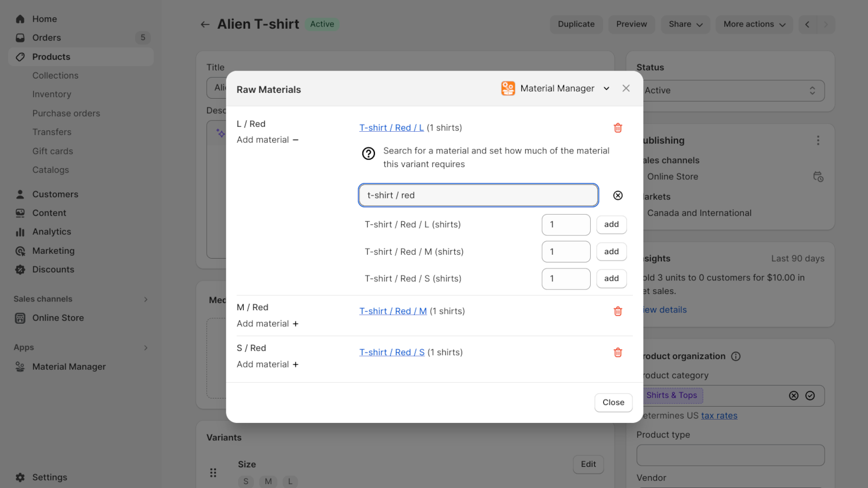
Task: Click the Discounts tag icon
Action: (x=20, y=269)
